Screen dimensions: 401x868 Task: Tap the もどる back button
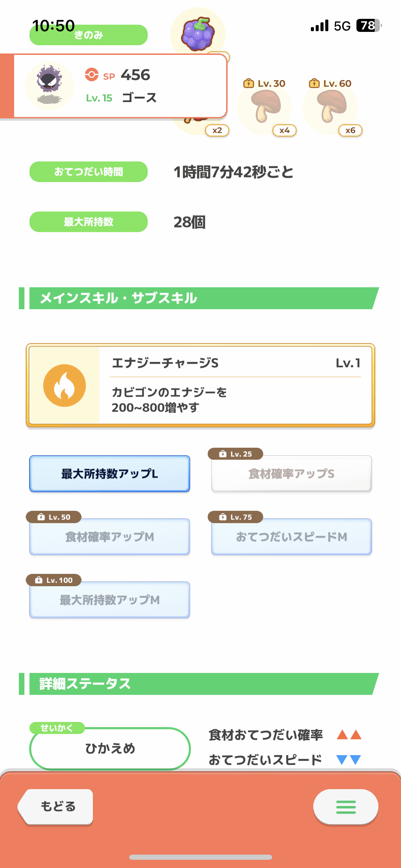coord(56,807)
